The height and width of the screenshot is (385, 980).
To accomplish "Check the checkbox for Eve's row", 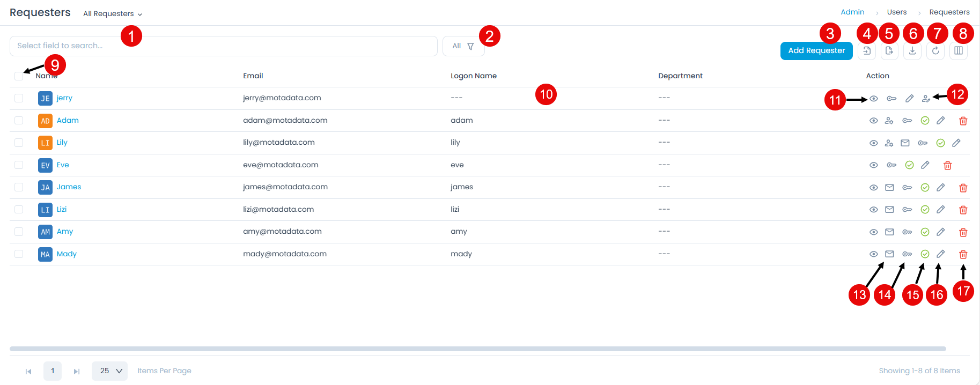I will click(x=19, y=165).
